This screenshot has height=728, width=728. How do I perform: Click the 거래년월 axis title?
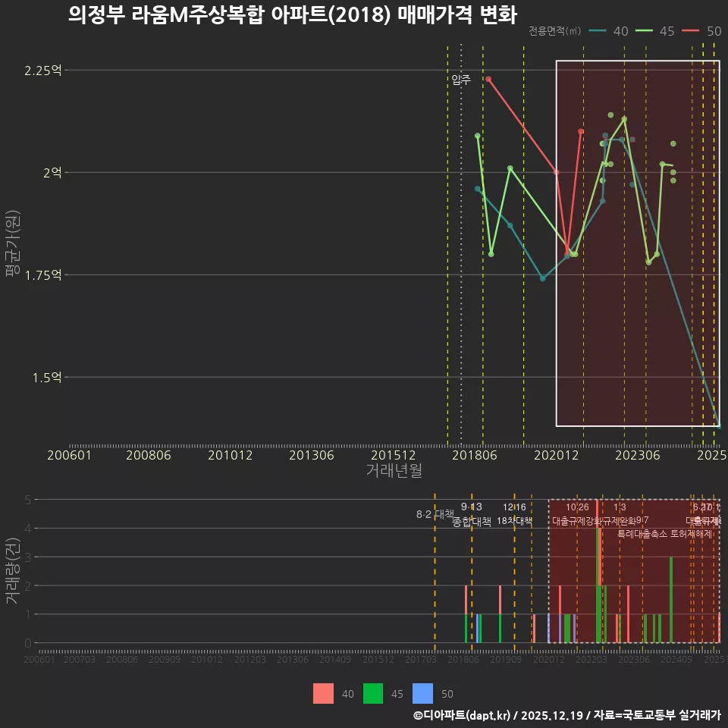(394, 470)
